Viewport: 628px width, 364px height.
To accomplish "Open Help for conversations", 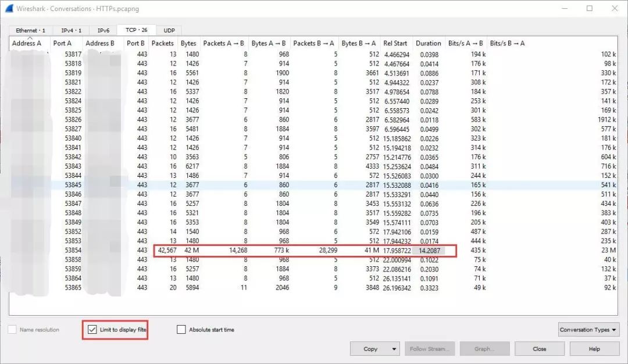I will [x=594, y=349].
